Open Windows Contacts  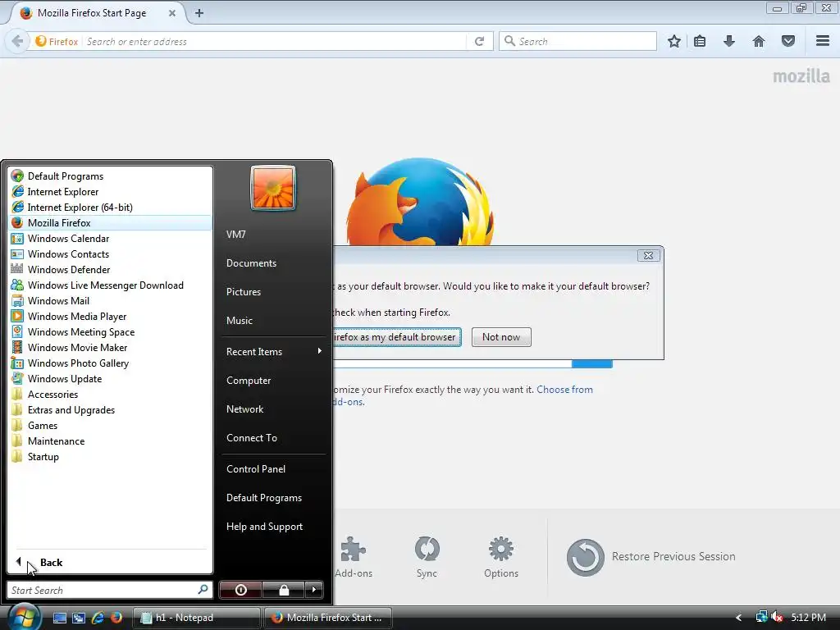[x=110, y=254]
